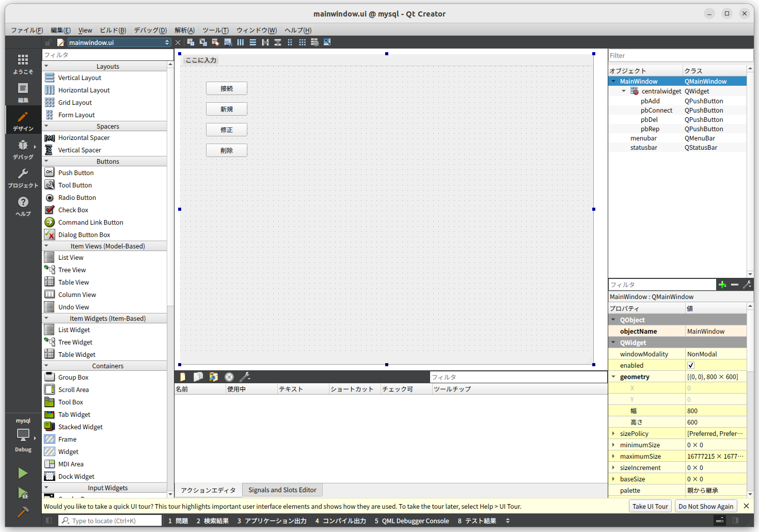Viewport: 759px width, 532px height.
Task: Click Do Not Show Again button
Action: (706, 506)
